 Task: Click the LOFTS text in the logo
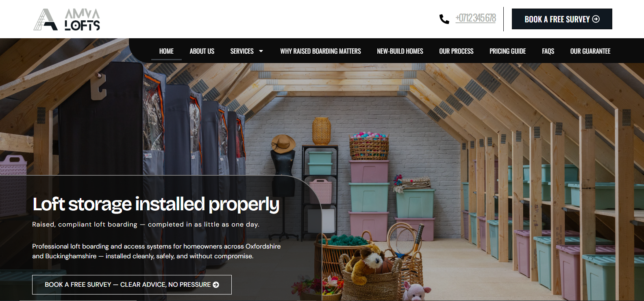83,26
